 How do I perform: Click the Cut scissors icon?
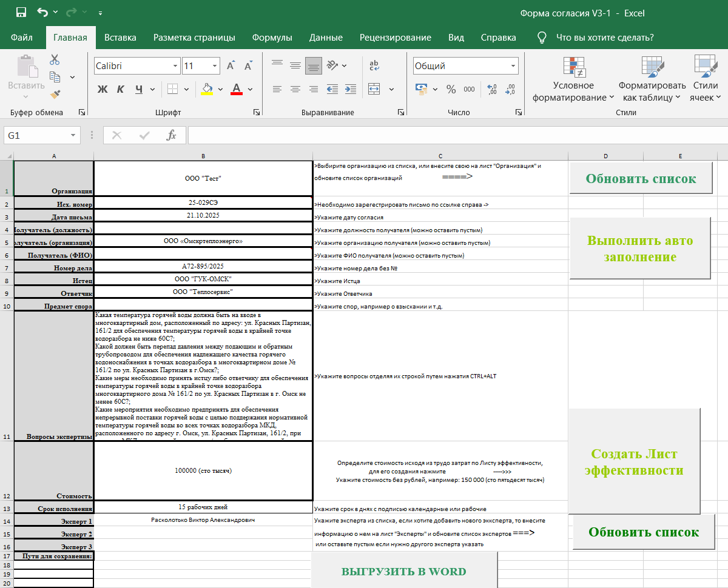(55, 59)
